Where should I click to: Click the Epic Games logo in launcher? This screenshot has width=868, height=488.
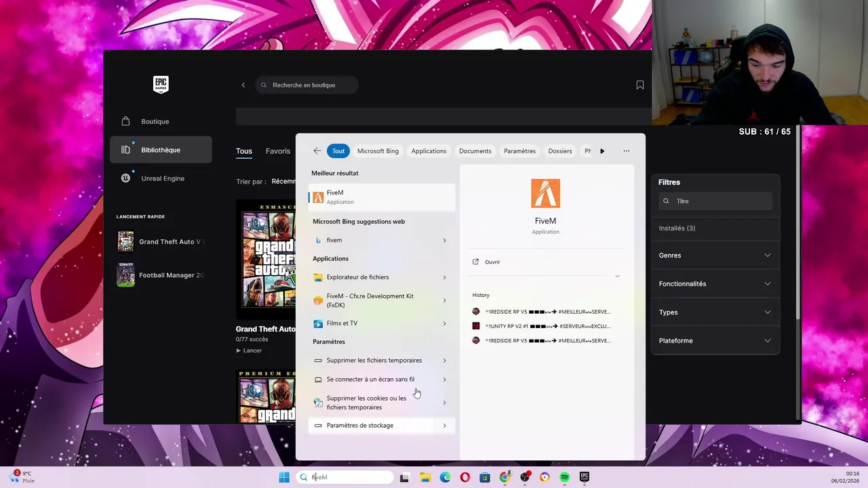pyautogui.click(x=161, y=84)
